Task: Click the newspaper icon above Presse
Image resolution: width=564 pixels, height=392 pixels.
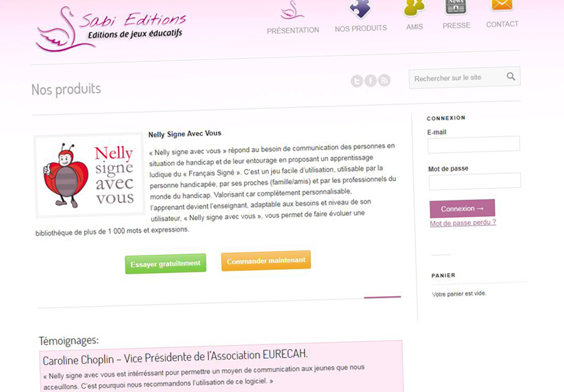Action: point(456,7)
